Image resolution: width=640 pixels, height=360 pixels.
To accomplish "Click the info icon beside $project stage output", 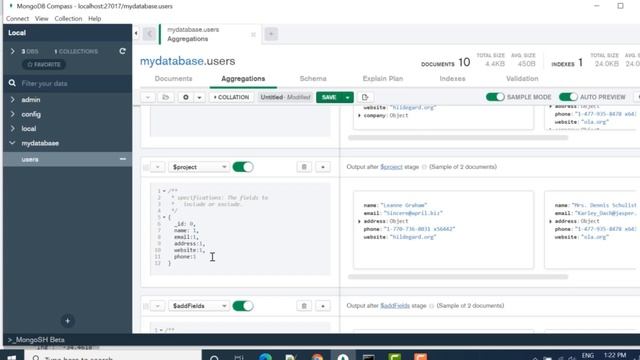I will 424,167.
